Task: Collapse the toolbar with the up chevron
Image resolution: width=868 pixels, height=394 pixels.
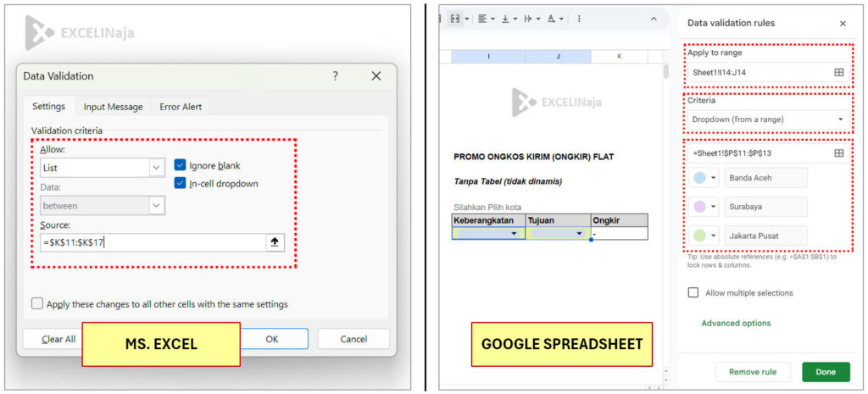Action: click(654, 19)
